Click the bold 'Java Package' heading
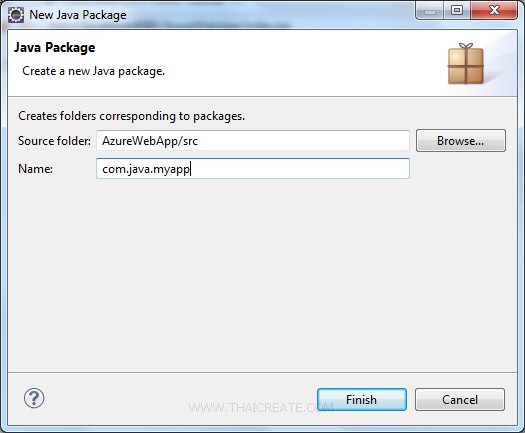Viewport: 525px width, 433px height. click(x=55, y=48)
